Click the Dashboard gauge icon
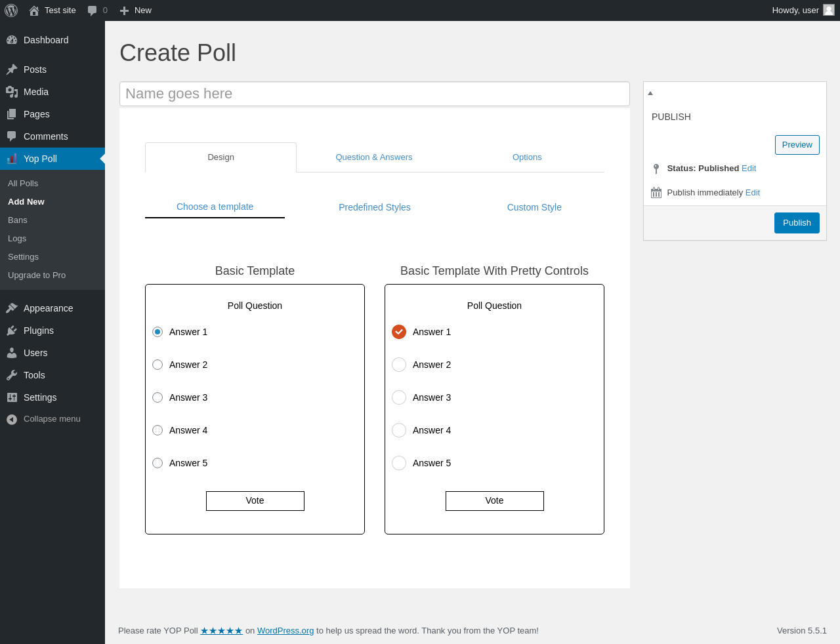The height and width of the screenshot is (644, 840). [12, 40]
